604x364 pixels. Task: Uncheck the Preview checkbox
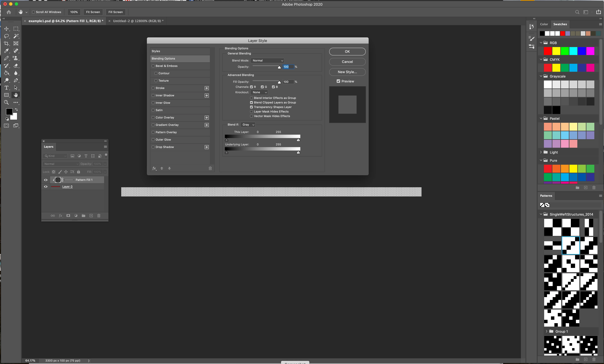pyautogui.click(x=338, y=81)
